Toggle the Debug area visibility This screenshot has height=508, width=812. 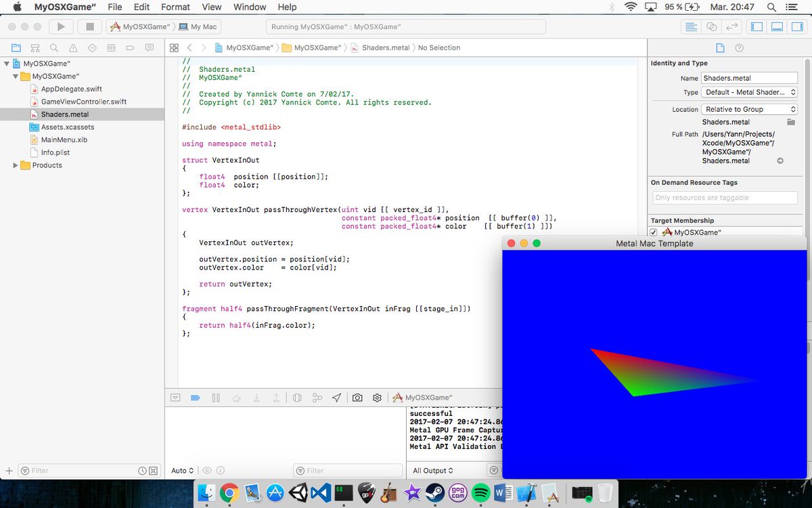click(x=777, y=26)
